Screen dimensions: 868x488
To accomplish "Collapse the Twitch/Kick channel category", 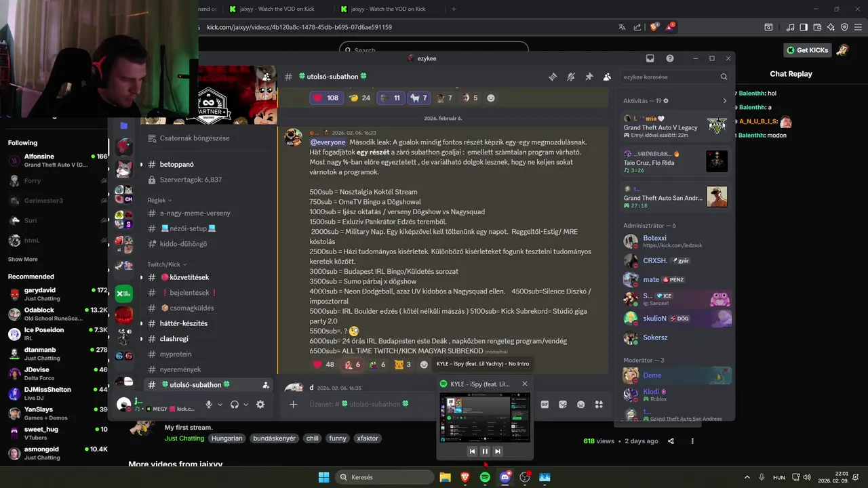I will (x=167, y=264).
